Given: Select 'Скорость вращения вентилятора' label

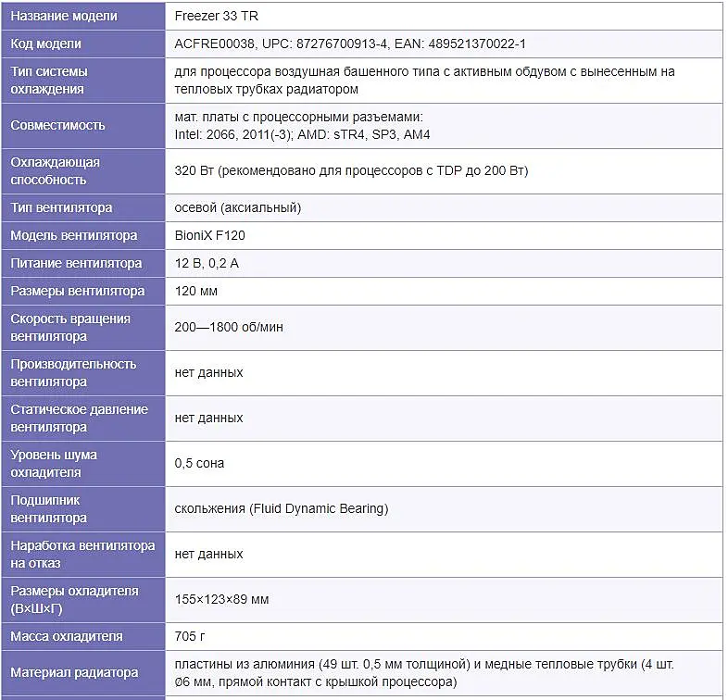Looking at the screenshot, I should coord(70,328).
